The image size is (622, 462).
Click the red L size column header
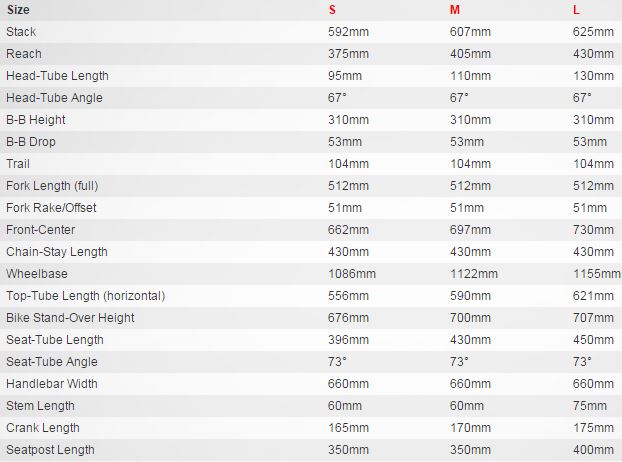click(x=575, y=10)
